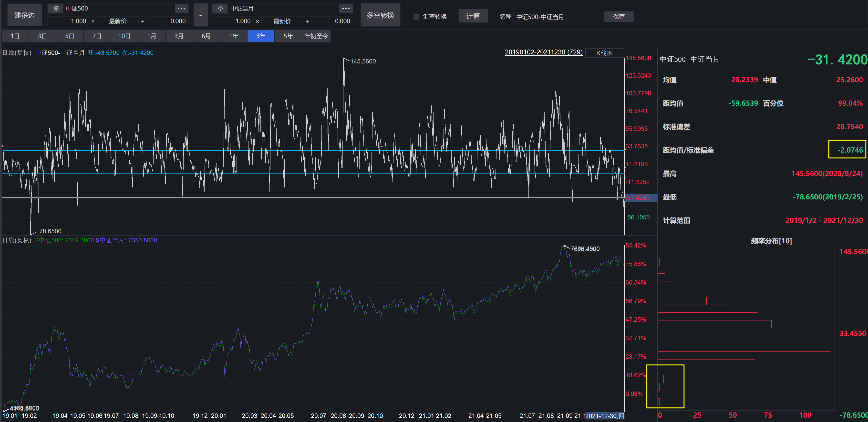Click the minus operator button between legs

(x=201, y=15)
